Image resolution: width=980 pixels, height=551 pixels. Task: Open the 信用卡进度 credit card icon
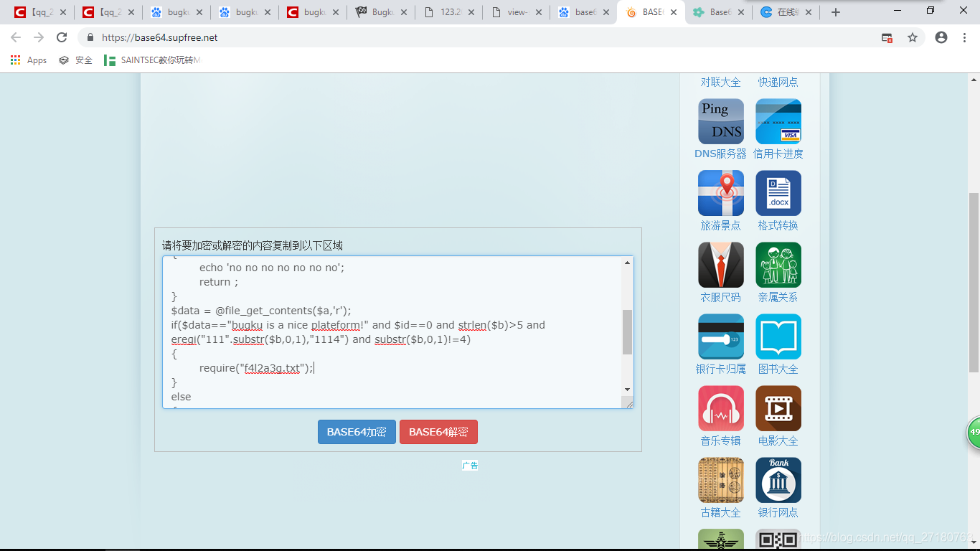coord(778,121)
